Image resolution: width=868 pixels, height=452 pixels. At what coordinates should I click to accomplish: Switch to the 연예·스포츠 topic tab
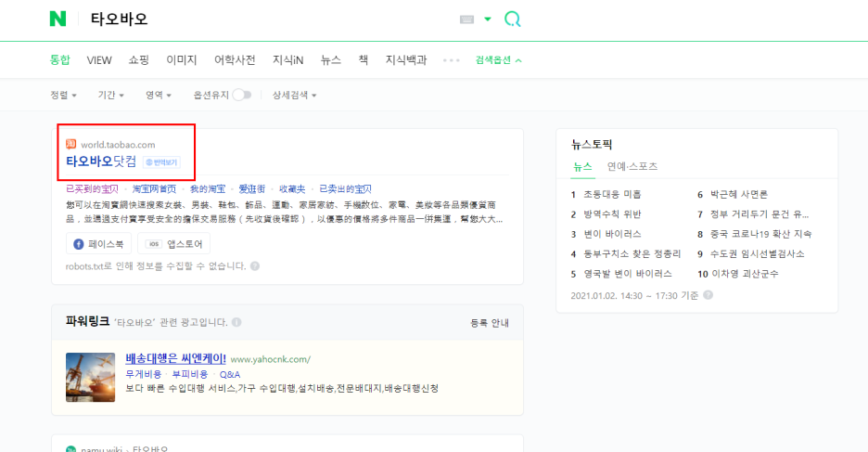point(632,166)
